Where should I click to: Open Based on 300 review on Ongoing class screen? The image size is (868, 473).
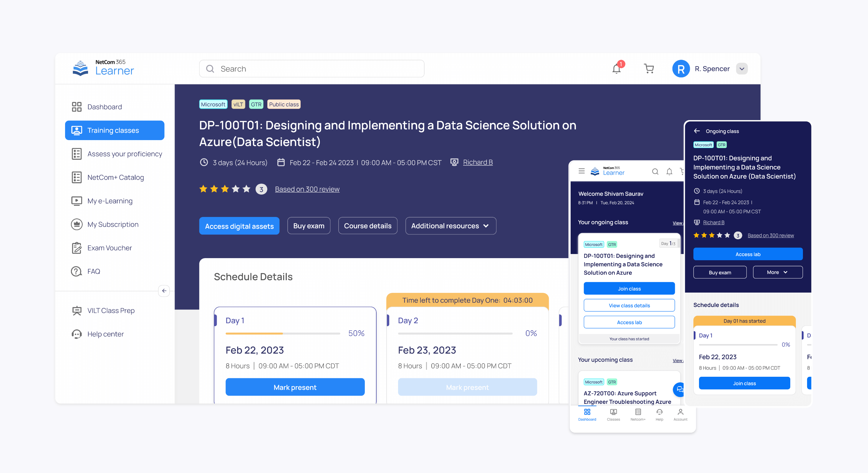[771, 235]
